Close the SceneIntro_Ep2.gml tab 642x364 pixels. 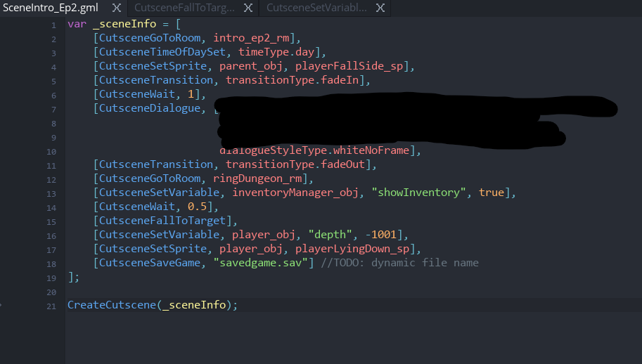pyautogui.click(x=117, y=8)
